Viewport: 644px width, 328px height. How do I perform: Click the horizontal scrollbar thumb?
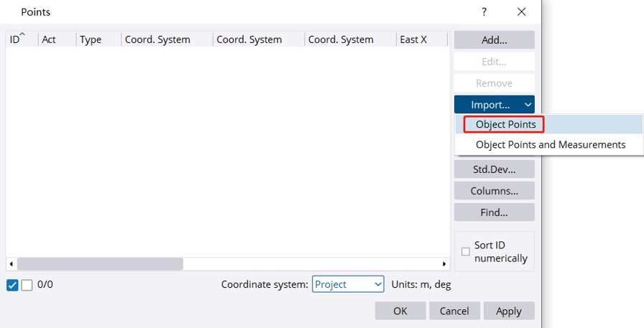[x=100, y=264]
